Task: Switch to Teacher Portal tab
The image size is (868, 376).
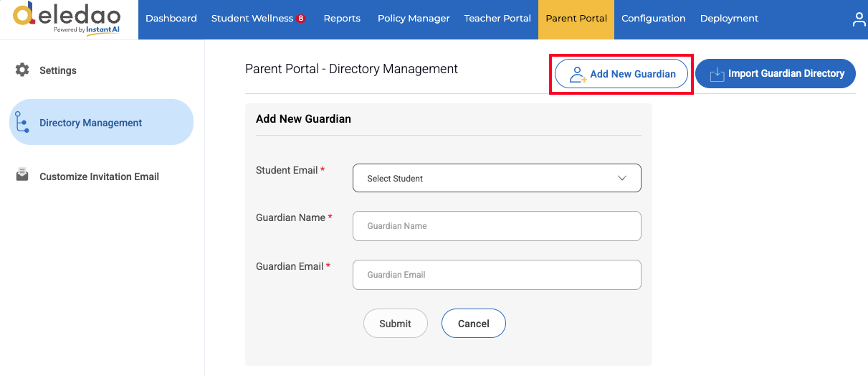Action: coord(497,19)
